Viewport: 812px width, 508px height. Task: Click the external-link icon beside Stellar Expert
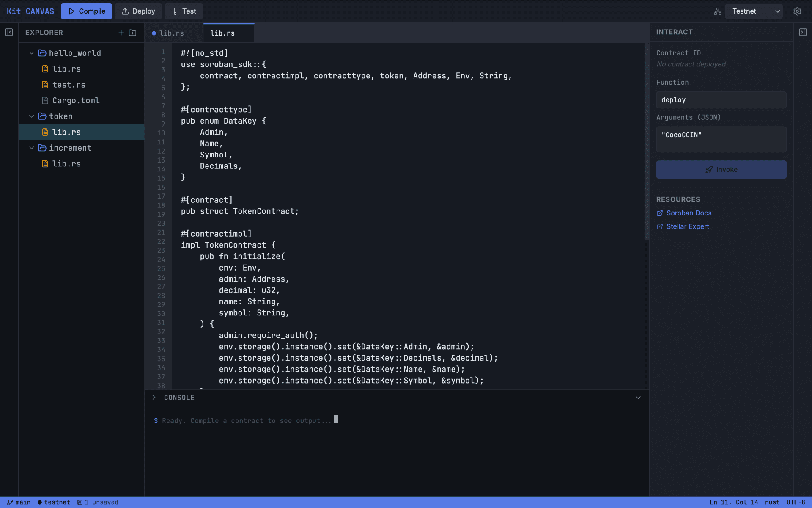pyautogui.click(x=660, y=227)
